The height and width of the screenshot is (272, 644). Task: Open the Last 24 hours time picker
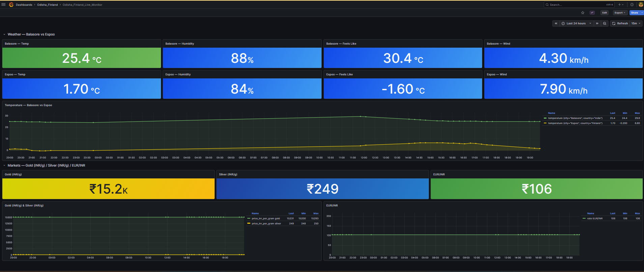576,24
